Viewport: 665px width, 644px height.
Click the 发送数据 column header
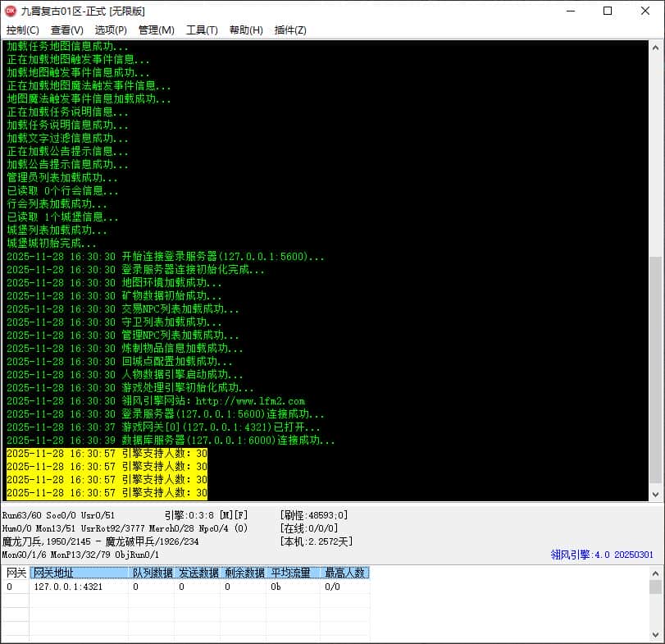[198, 573]
